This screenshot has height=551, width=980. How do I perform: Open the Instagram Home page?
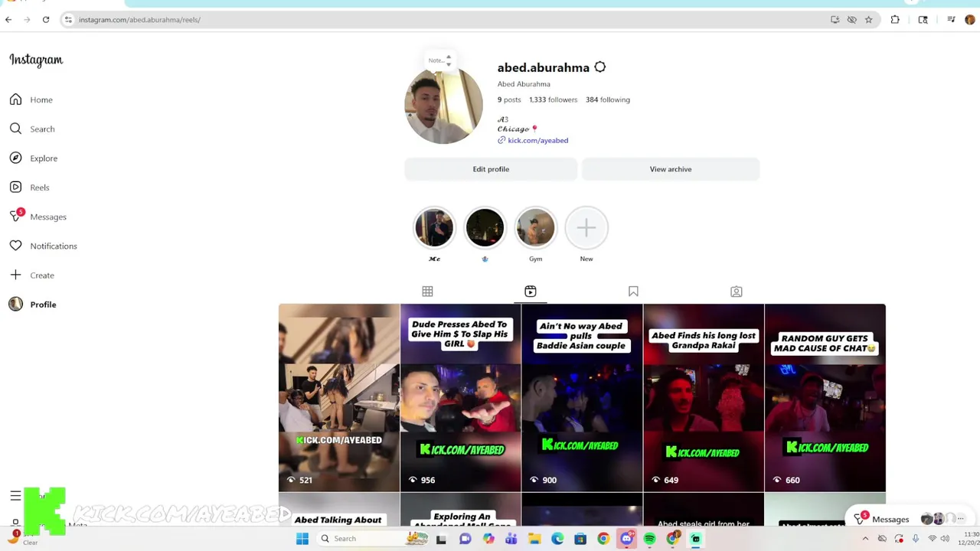[x=31, y=99]
